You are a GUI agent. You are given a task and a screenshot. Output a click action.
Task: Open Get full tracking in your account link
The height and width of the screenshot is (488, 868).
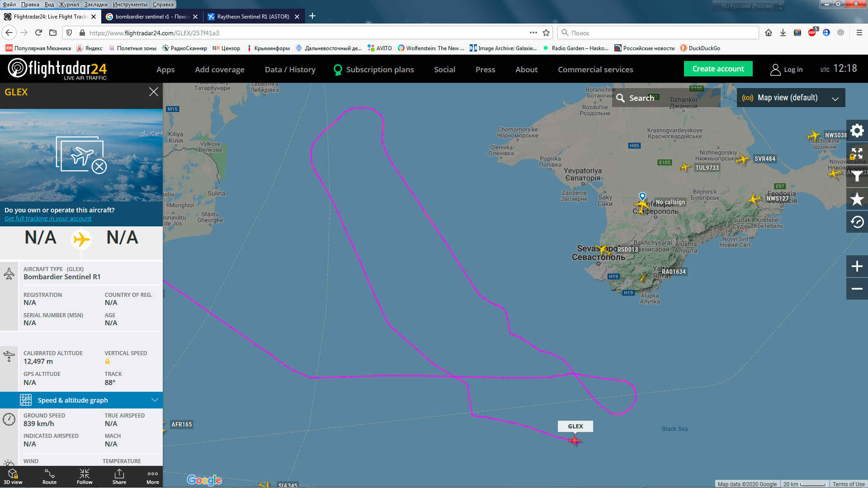point(48,219)
